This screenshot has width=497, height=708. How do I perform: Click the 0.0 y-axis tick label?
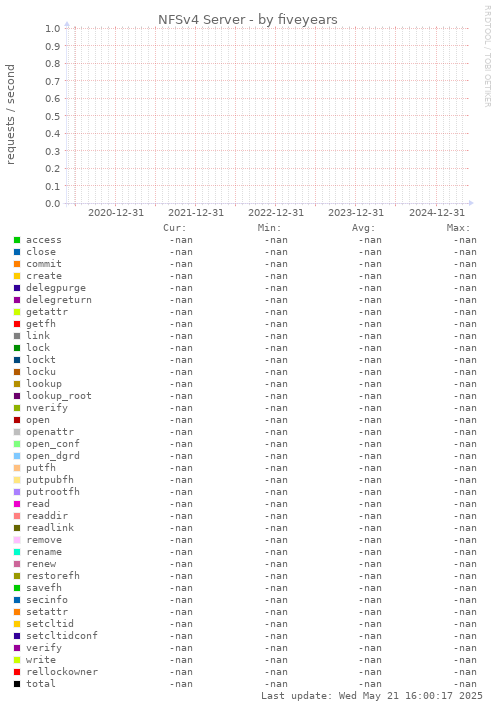tap(52, 204)
